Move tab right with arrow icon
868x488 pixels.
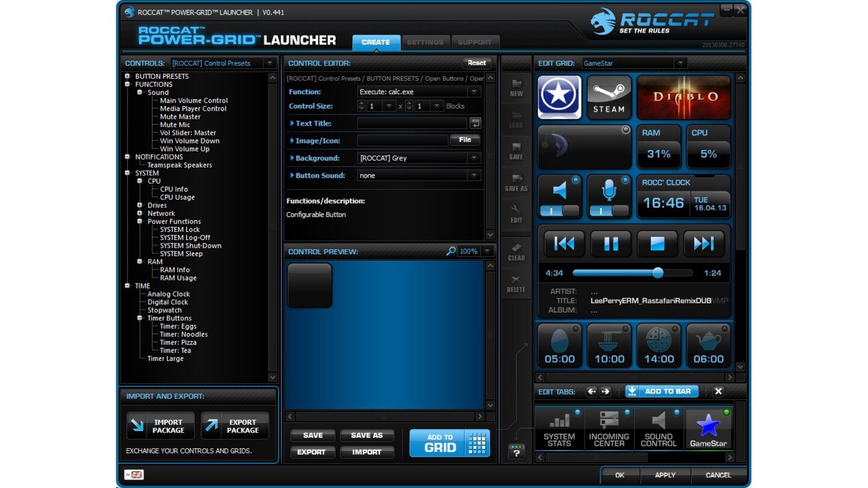(x=606, y=392)
